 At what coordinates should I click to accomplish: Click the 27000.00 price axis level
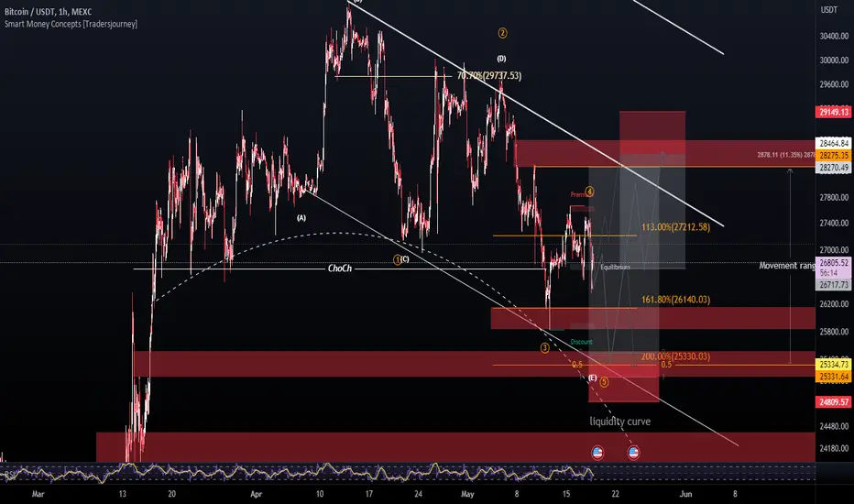(x=834, y=249)
